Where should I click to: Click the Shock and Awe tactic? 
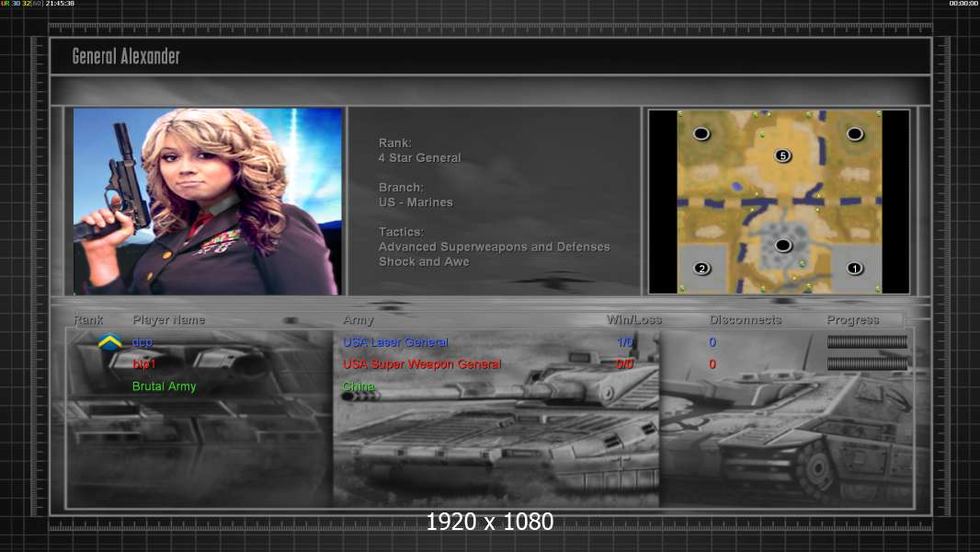point(424,262)
